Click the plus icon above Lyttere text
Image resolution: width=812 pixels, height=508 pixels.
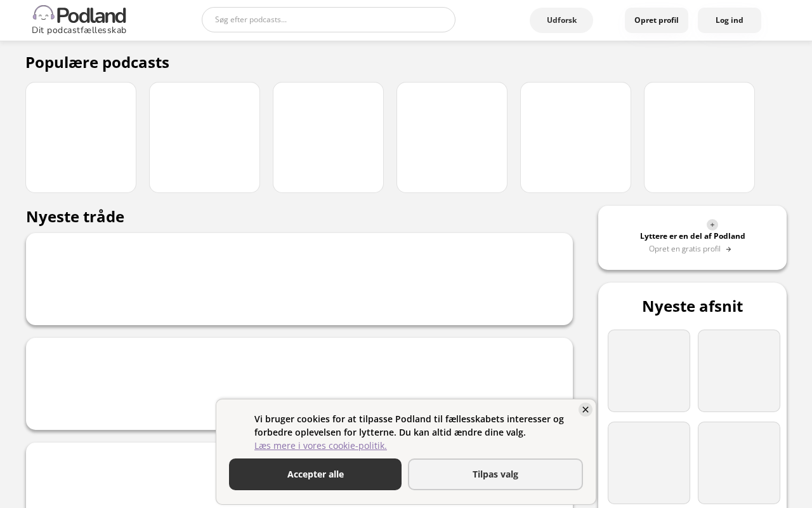712,225
